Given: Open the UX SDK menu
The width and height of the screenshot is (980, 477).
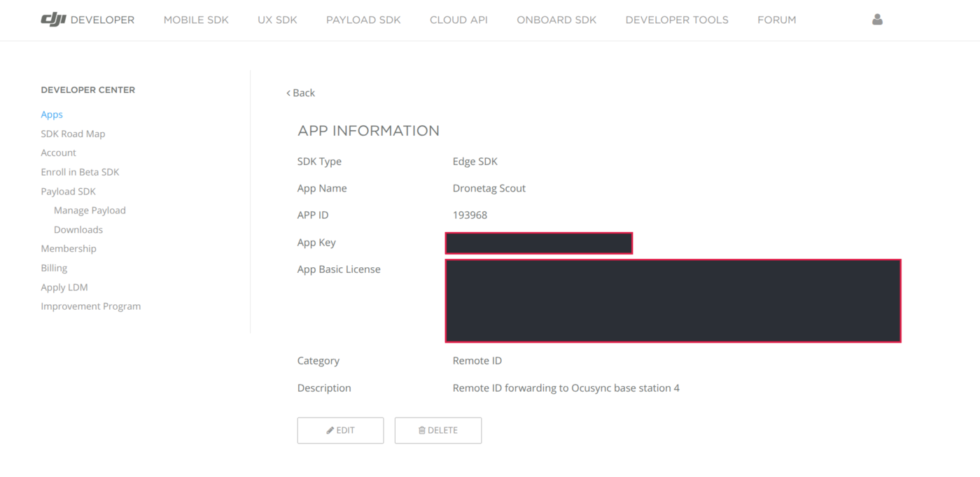Looking at the screenshot, I should (277, 20).
